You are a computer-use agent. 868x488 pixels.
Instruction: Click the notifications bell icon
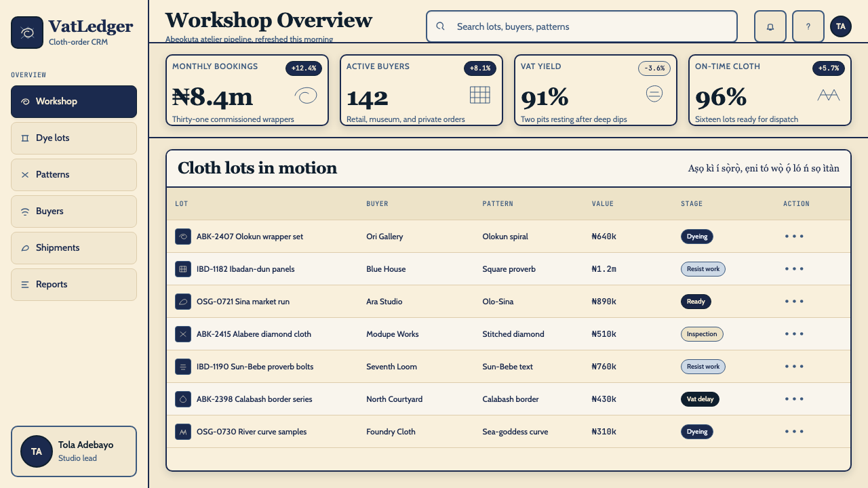(770, 26)
